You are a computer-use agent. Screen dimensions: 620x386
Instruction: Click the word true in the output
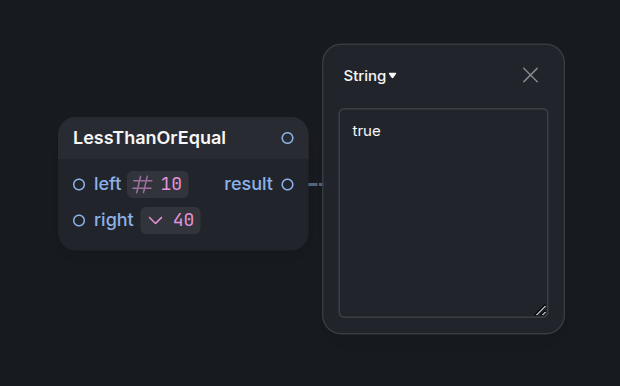pos(366,131)
